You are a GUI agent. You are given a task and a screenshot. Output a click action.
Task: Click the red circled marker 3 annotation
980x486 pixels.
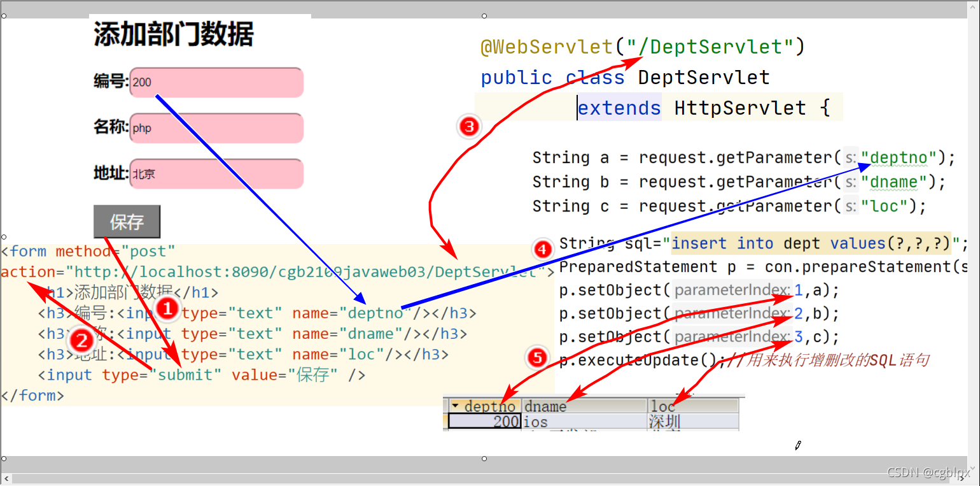pos(469,127)
